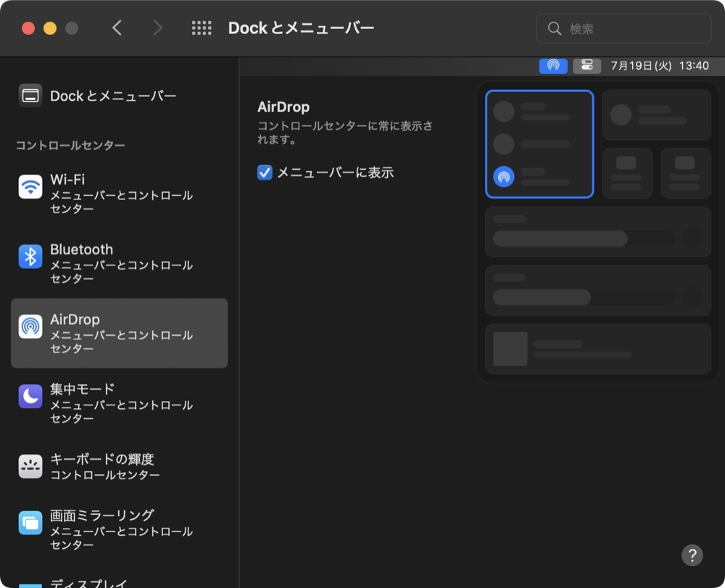Click the コントロールセンター section header
Viewport: 725px width, 588px height.
click(70, 146)
